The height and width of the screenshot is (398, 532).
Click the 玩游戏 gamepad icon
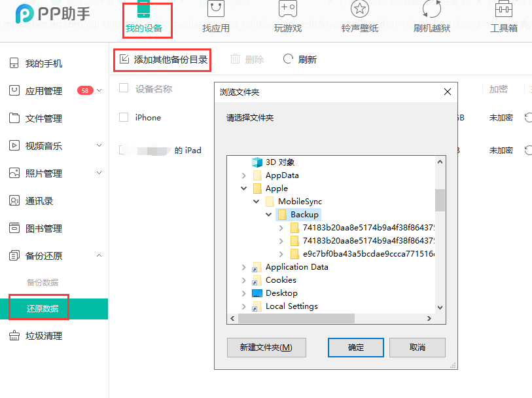coord(287,9)
